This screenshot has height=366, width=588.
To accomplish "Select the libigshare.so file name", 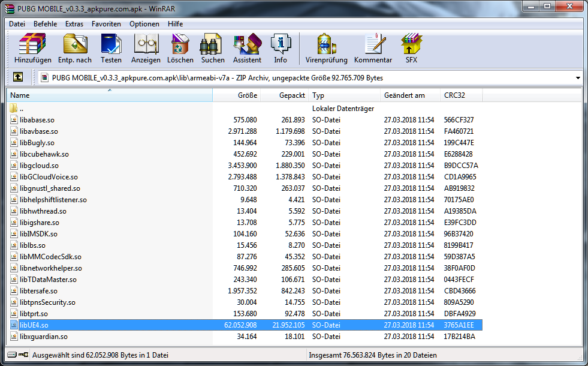I will (40, 223).
